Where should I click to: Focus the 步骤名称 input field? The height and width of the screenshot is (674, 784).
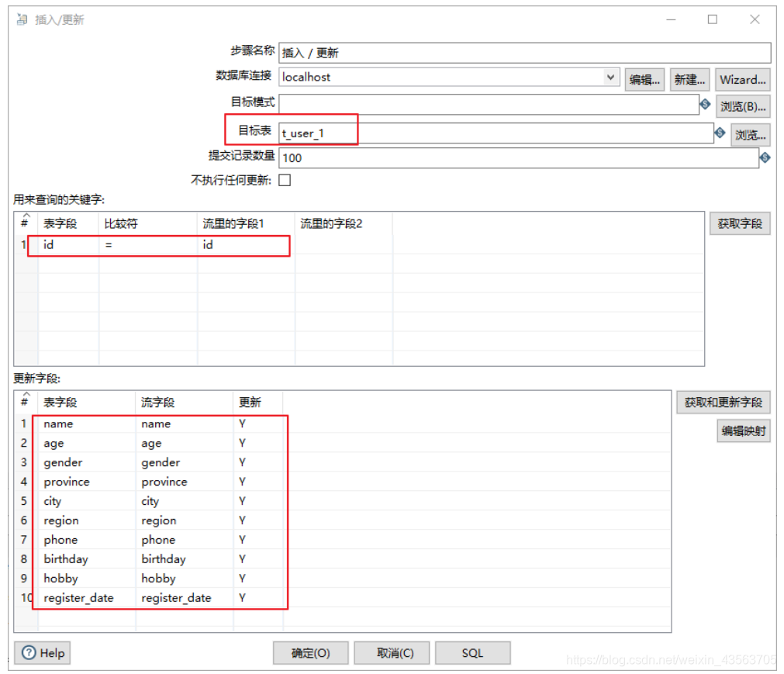(x=524, y=53)
